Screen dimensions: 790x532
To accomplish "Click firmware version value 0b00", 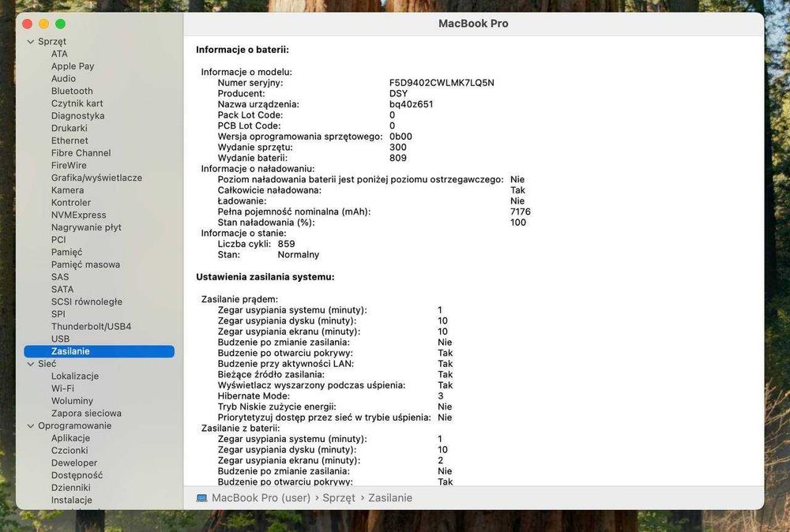I will [x=401, y=137].
